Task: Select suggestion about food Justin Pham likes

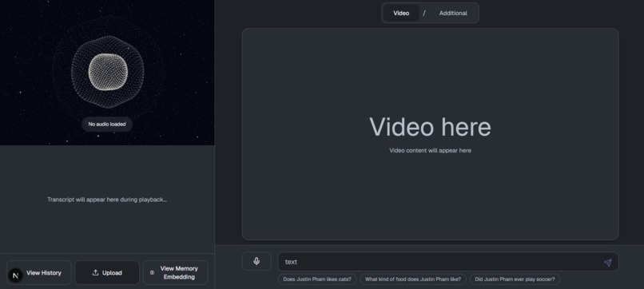Action: coord(413,279)
